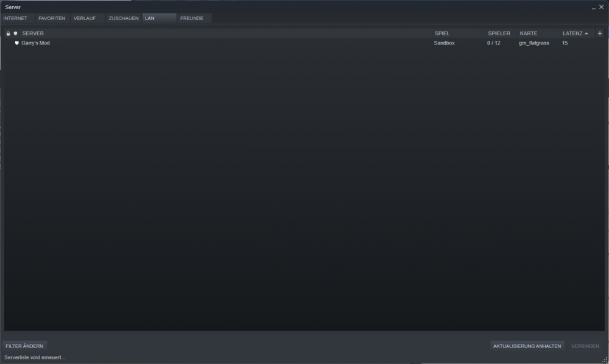This screenshot has height=364, width=609.
Task: Switch to the Zuschauen tab
Action: coord(124,18)
